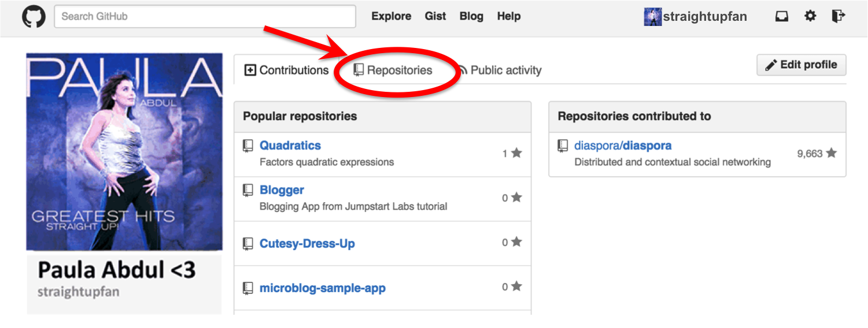Open Explore in the top navigation

pyautogui.click(x=391, y=16)
